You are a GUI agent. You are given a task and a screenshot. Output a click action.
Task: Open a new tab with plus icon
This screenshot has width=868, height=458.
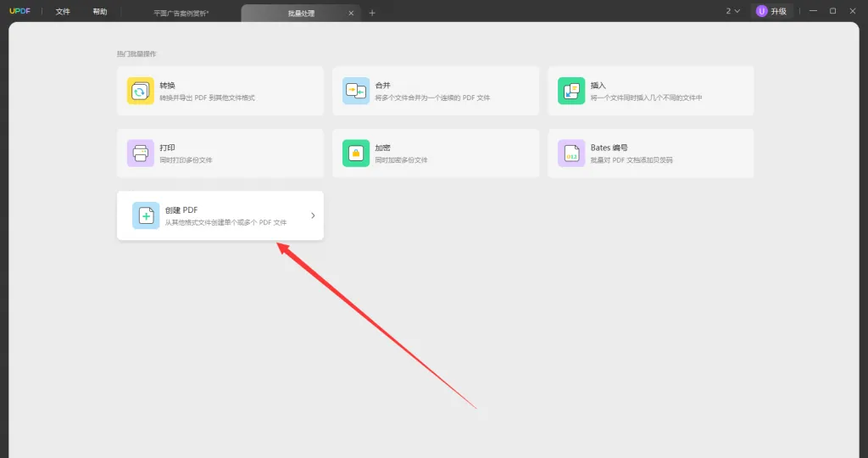pos(372,13)
